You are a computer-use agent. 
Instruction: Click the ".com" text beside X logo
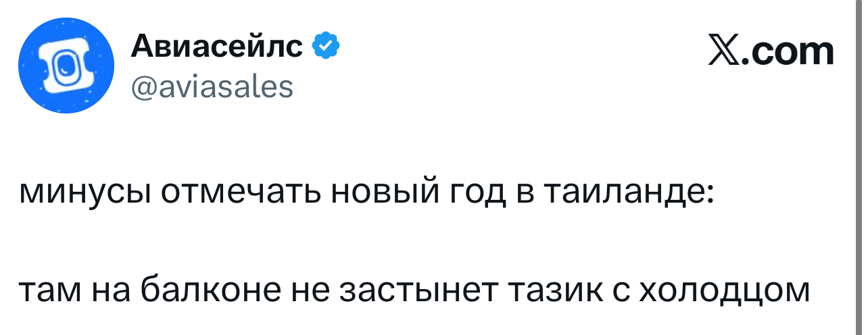[788, 52]
